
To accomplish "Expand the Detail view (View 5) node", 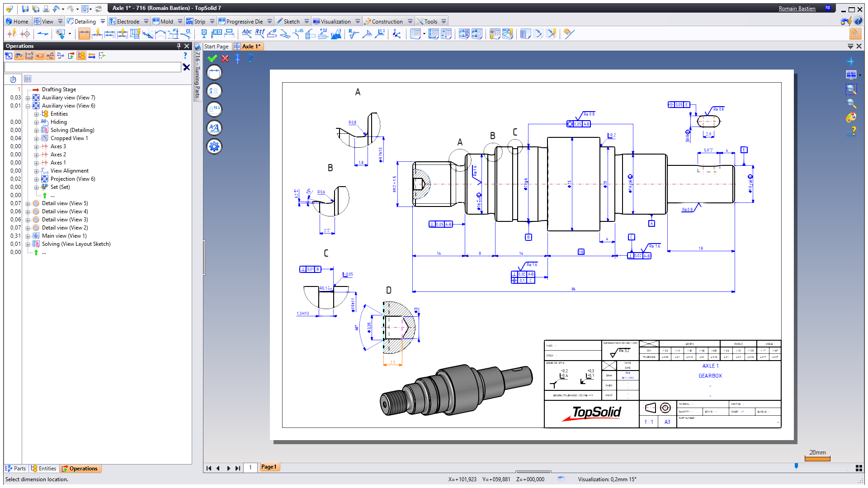I will click(x=28, y=204).
